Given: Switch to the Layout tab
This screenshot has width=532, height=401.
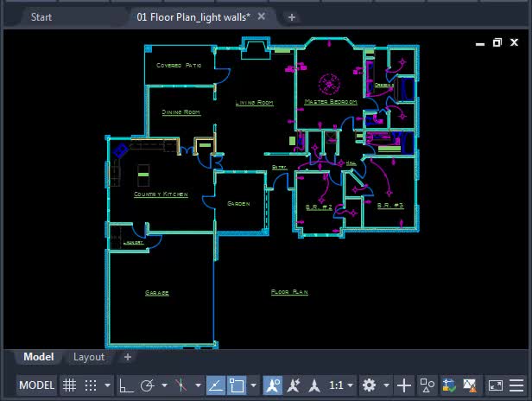Looking at the screenshot, I should [x=89, y=357].
